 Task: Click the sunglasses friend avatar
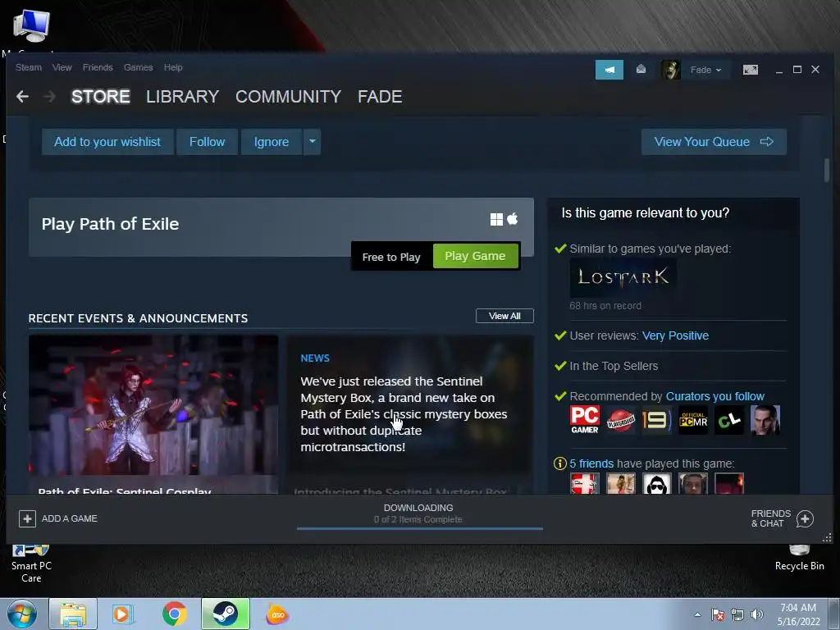pos(657,483)
